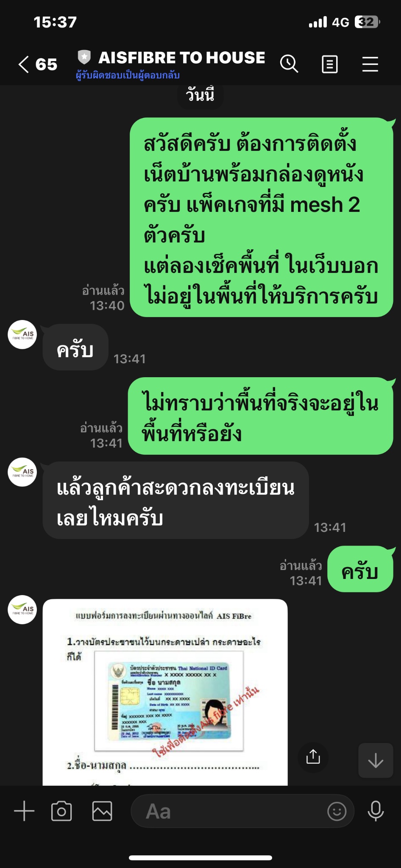Open chat search magnifier icon
The width and height of the screenshot is (401, 868).
[x=289, y=64]
